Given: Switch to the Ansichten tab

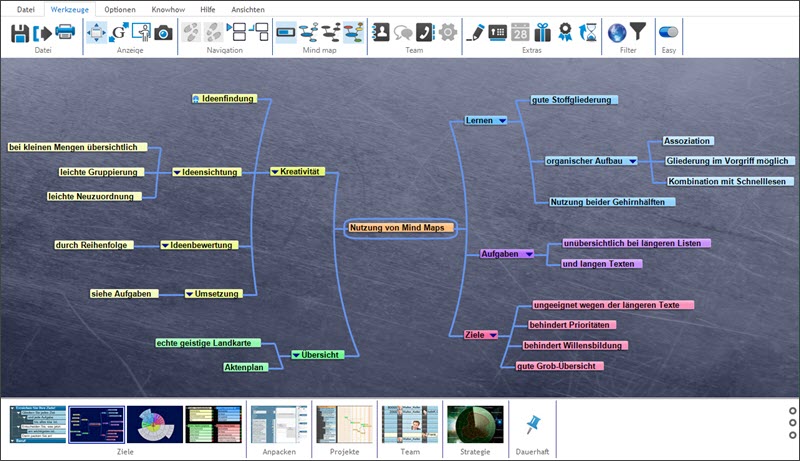Looking at the screenshot, I should [248, 8].
